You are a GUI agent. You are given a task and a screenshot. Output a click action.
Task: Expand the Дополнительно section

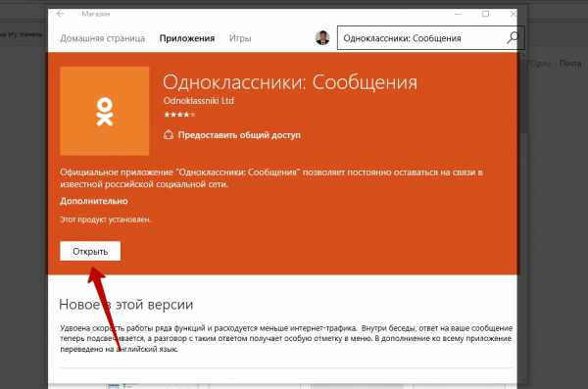94,201
